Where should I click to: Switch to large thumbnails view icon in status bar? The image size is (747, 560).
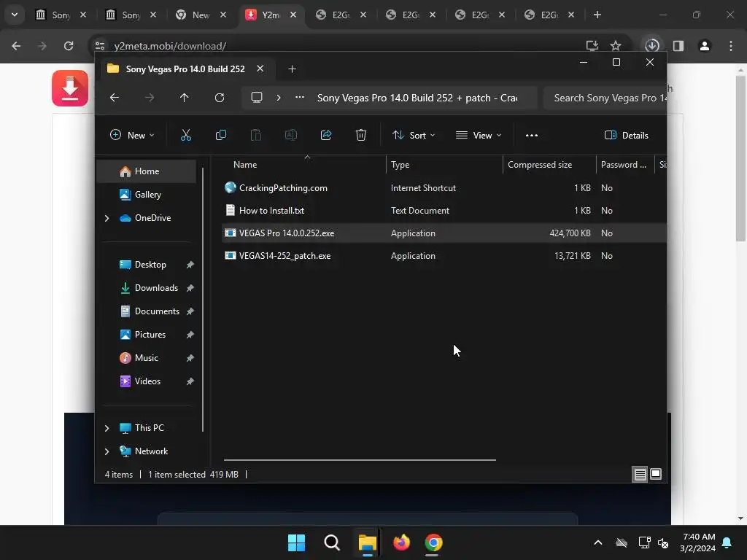pos(656,474)
